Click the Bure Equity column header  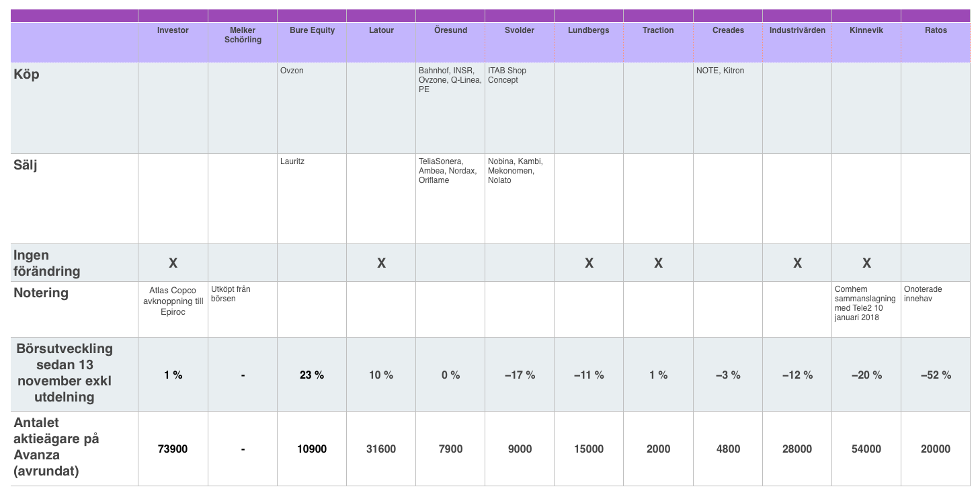[312, 30]
